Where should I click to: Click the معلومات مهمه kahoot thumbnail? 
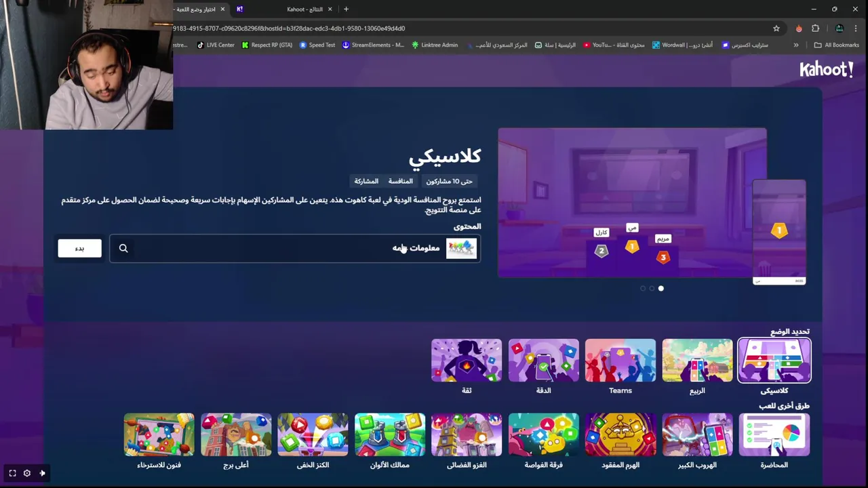[461, 248]
